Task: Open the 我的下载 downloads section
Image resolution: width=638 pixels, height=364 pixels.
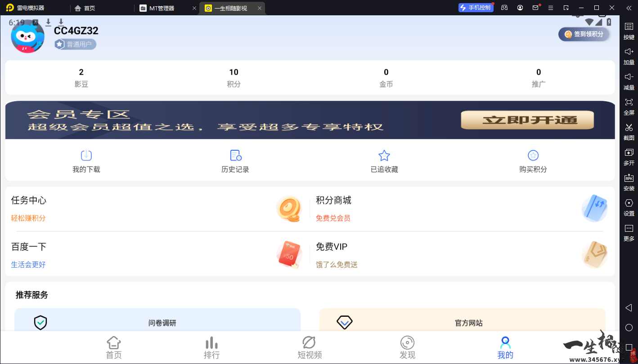Action: coord(86,160)
